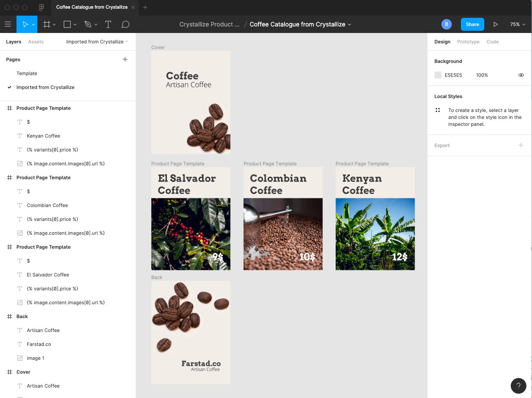Screen dimensions: 532x398
Task: Switch to the Assets tab
Action: click(36, 42)
